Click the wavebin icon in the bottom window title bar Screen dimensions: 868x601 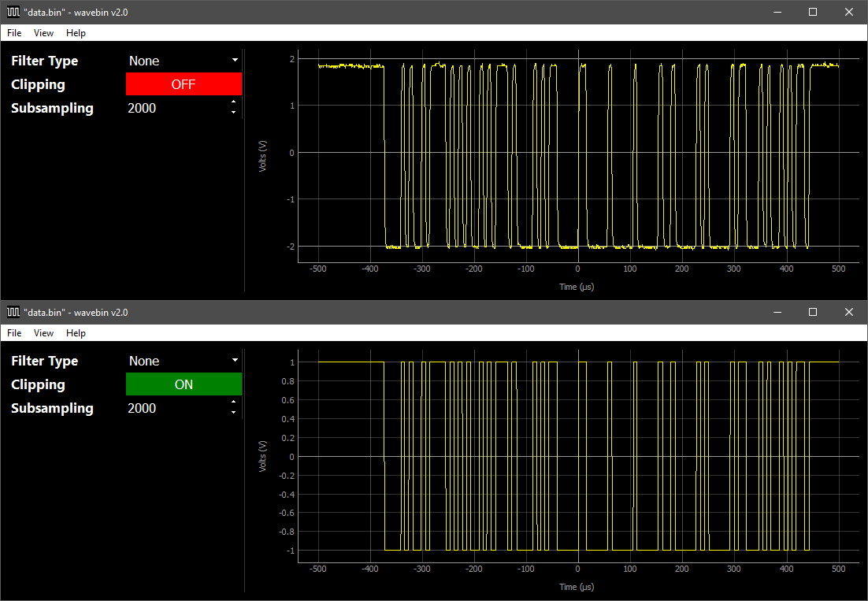pos(13,312)
